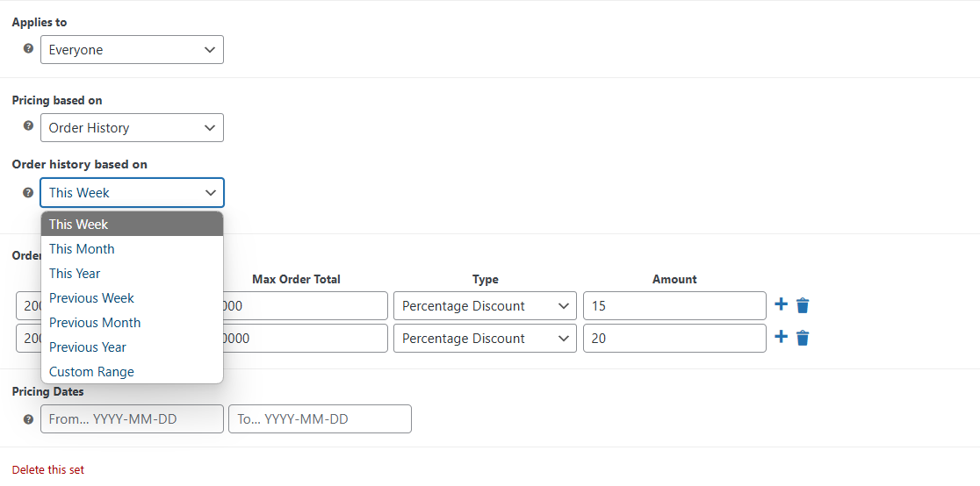Open the Applies to Everyone dropdown
This screenshot has width=980, height=486.
click(132, 49)
